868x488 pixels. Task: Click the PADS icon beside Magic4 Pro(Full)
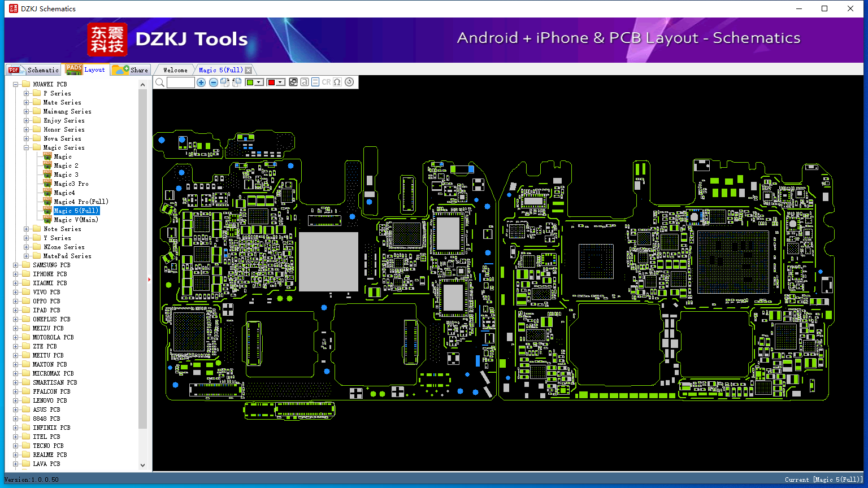coord(47,202)
